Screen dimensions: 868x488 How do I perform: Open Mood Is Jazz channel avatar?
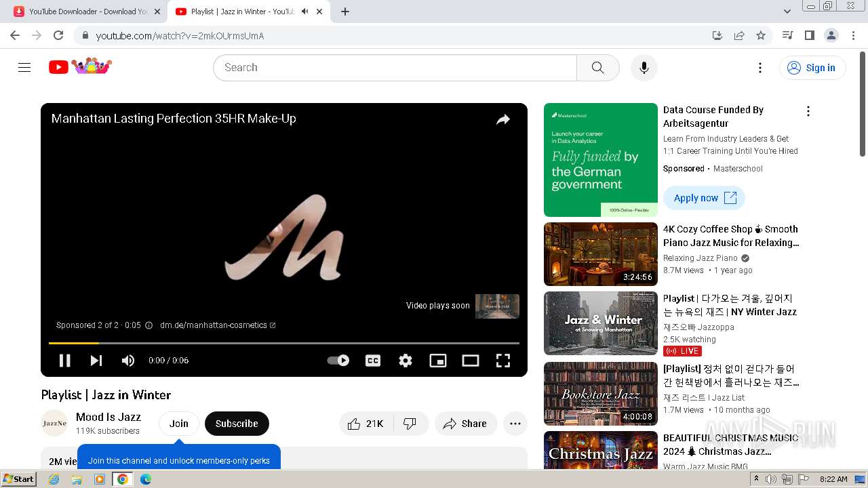pos(54,424)
